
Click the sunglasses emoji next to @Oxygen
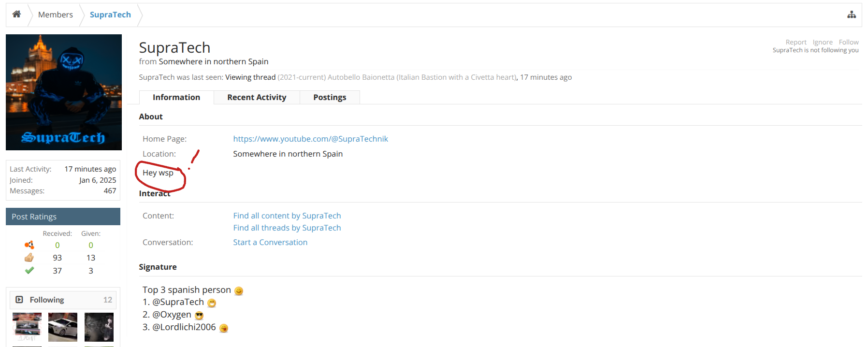[x=199, y=316]
